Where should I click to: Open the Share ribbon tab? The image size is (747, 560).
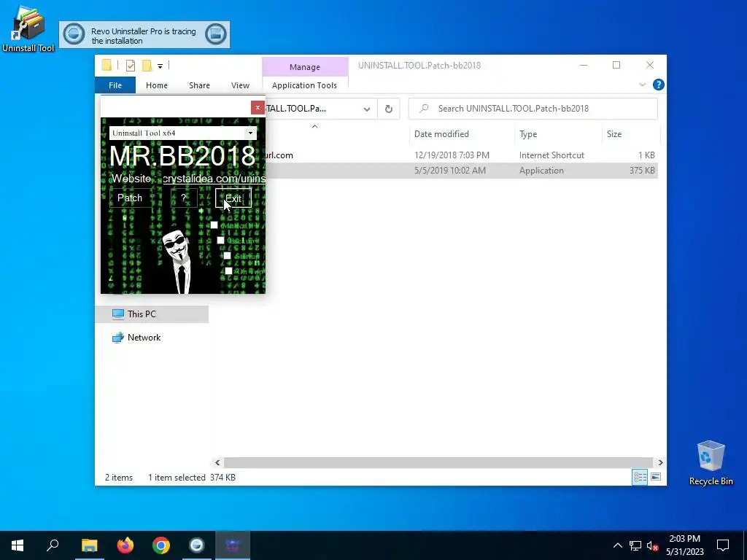click(x=199, y=85)
